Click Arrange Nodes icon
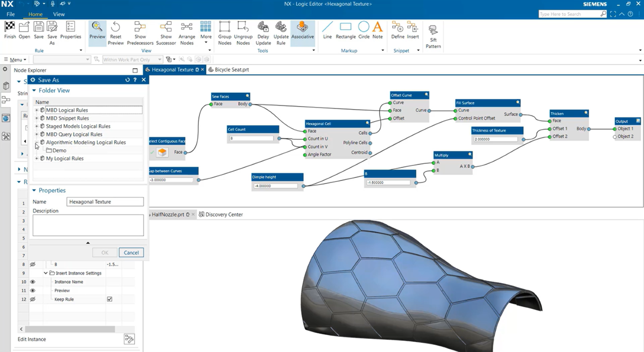Screen dimensions: 644x352 point(187,27)
